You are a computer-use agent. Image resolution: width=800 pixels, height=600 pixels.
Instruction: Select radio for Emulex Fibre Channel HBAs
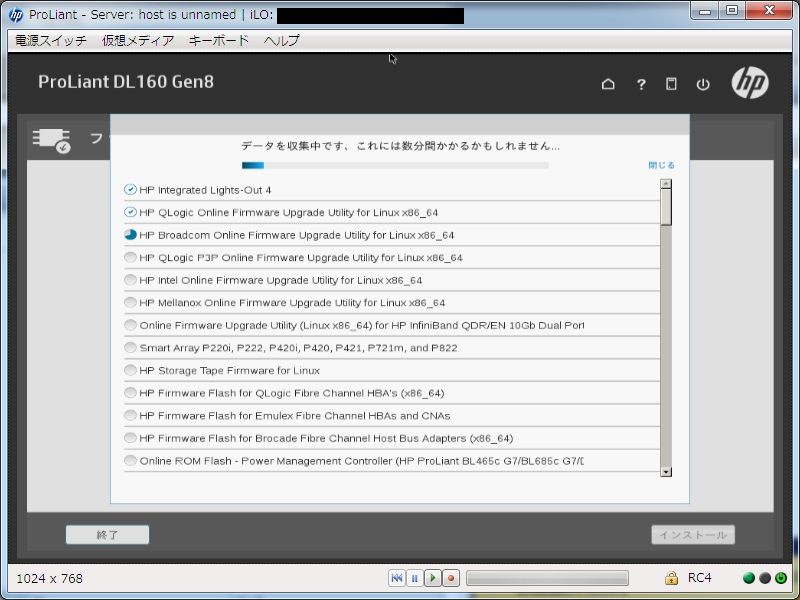coord(130,415)
